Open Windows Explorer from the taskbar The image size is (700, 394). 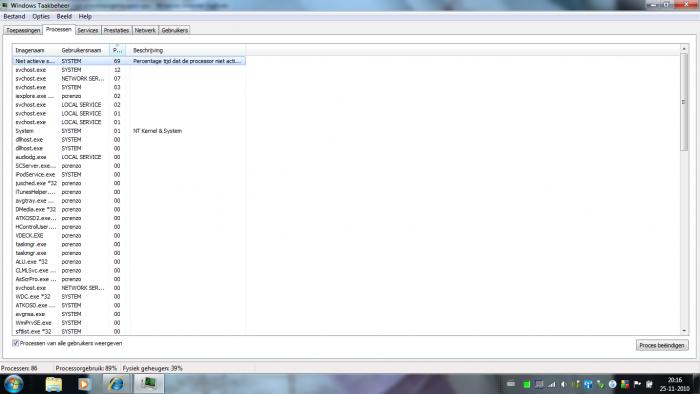[54, 384]
